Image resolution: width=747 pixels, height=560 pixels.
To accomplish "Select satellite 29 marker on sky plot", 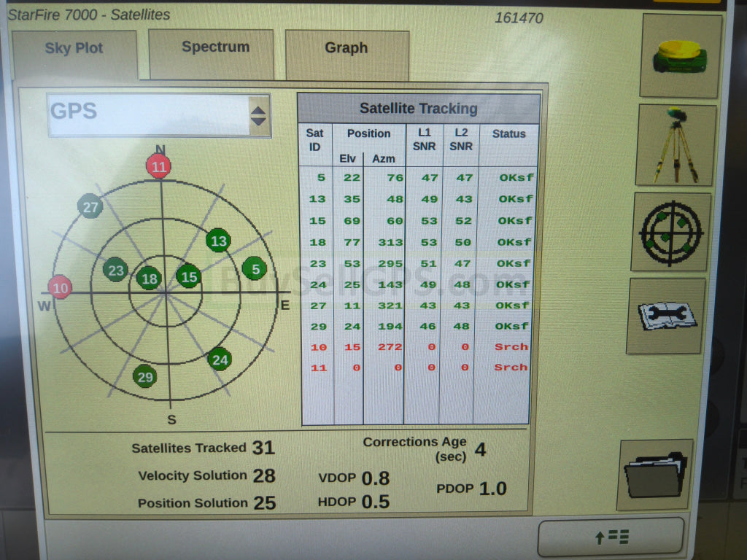I will click(x=145, y=377).
